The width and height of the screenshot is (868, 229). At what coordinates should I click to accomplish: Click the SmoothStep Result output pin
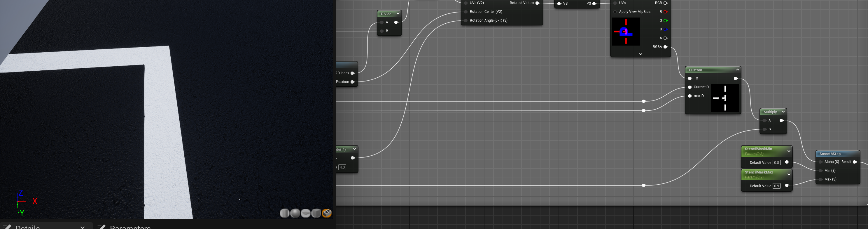point(855,162)
